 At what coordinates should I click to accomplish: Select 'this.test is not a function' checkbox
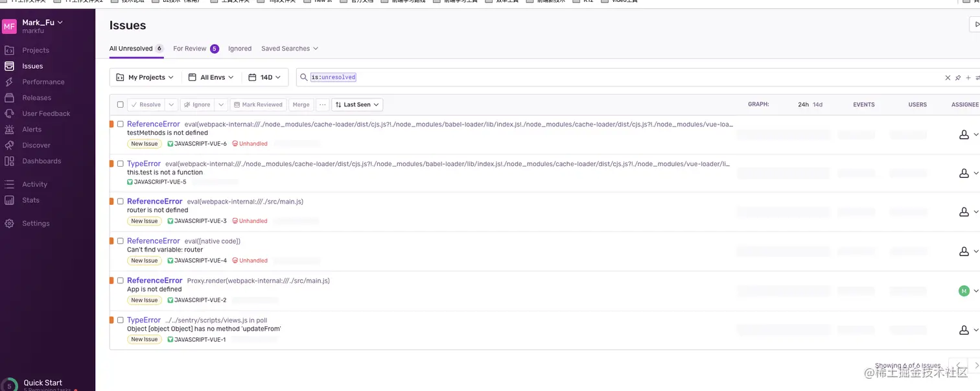click(x=121, y=164)
